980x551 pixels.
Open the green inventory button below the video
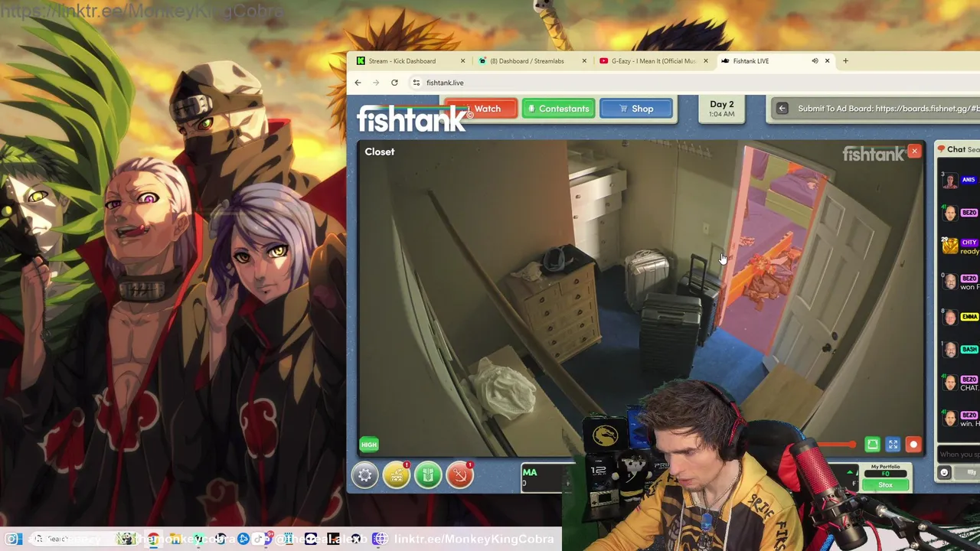428,475
